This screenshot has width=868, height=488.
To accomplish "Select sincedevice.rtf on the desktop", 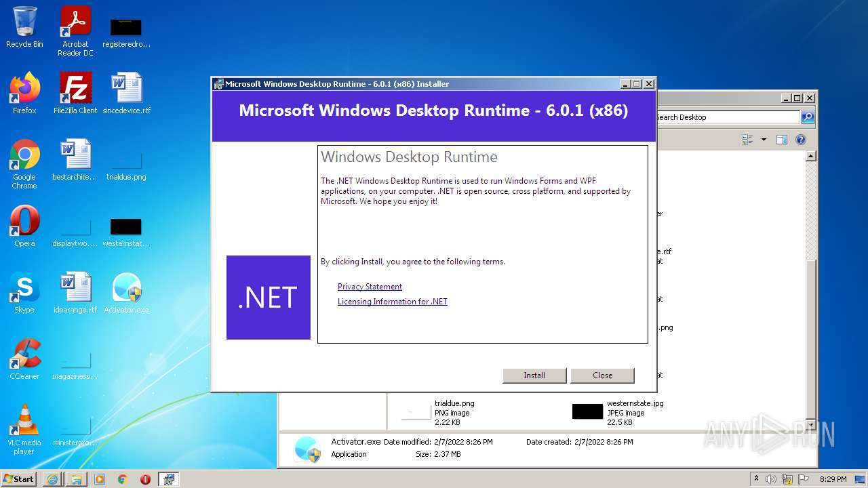I will [x=126, y=94].
